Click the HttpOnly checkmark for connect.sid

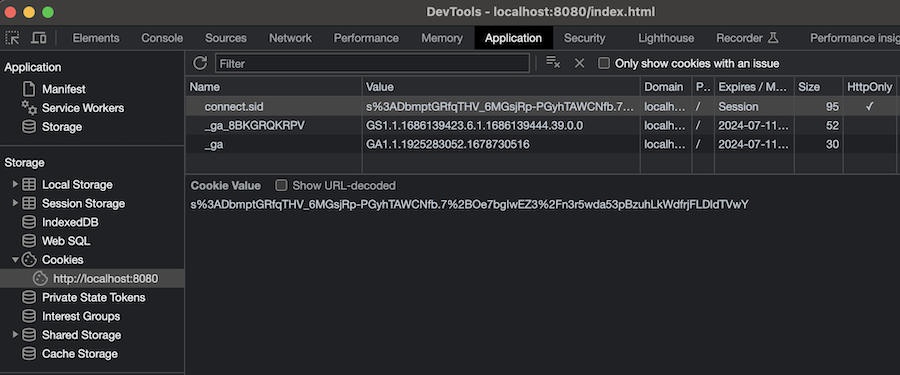click(870, 106)
